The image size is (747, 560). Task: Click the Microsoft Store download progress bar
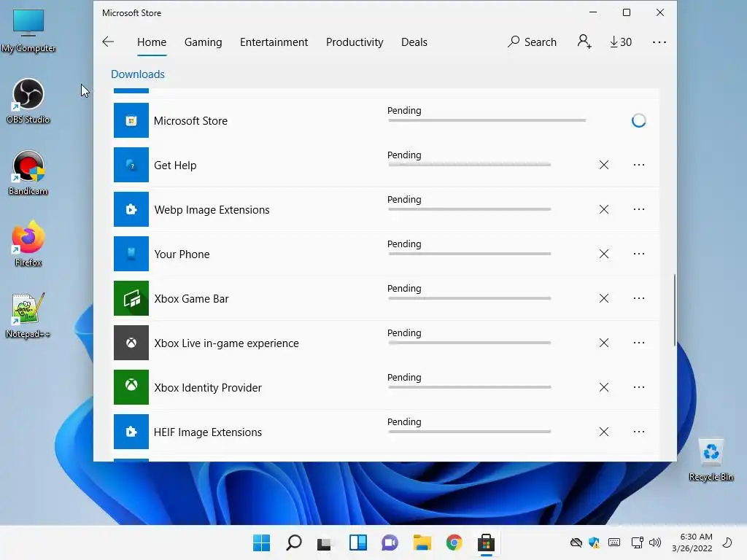[x=487, y=120]
